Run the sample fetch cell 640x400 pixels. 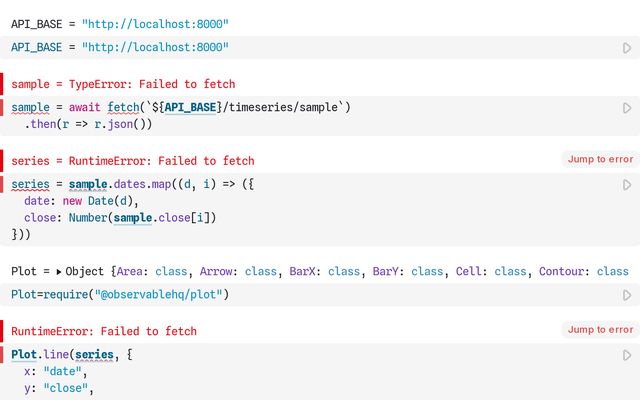click(627, 108)
